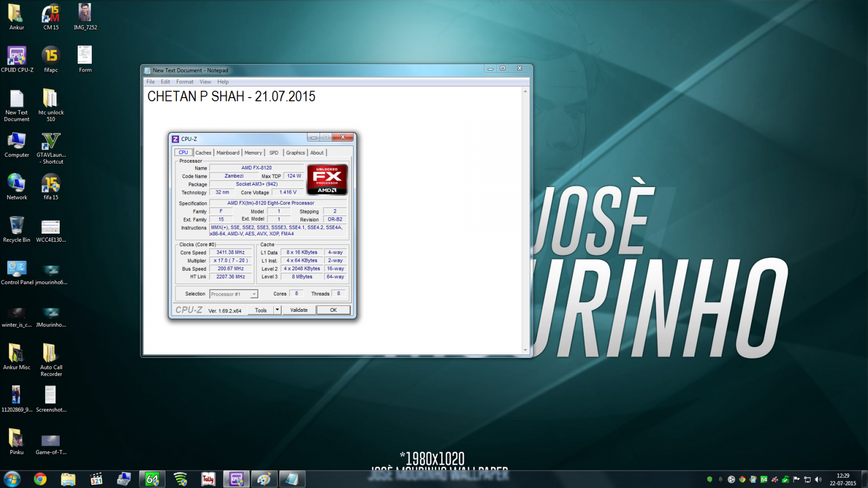
Task: Open Windows Explorer from the taskbar
Action: tap(68, 479)
